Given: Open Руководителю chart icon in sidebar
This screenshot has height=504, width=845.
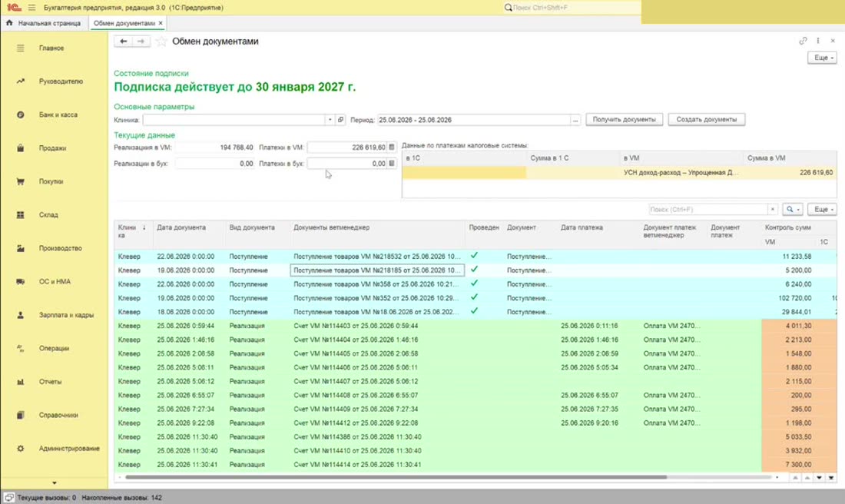Looking at the screenshot, I should coord(21,81).
